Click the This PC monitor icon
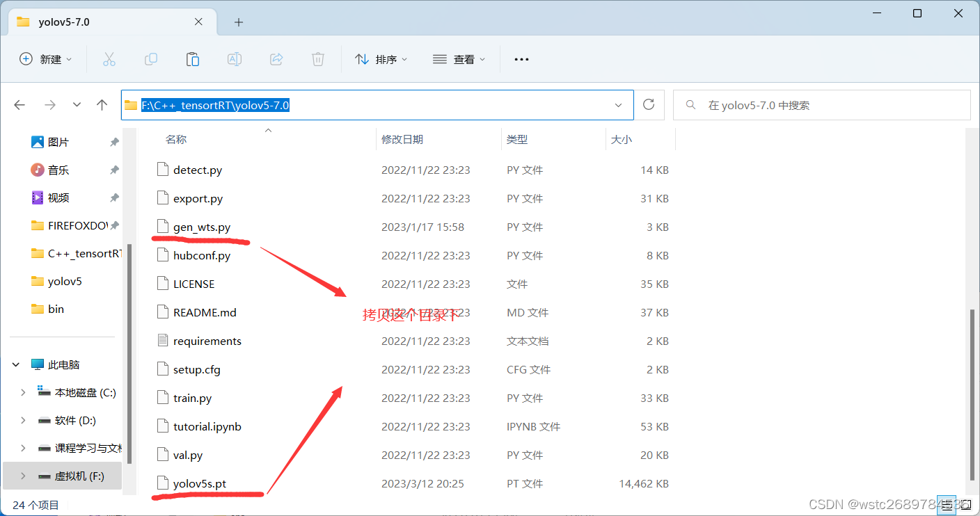 pos(38,364)
